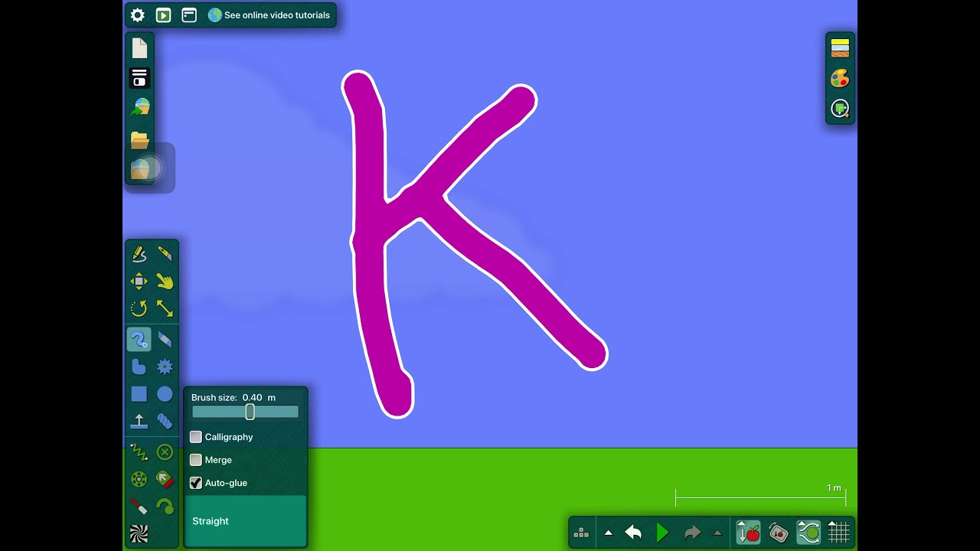Image resolution: width=980 pixels, height=551 pixels.
Task: Toggle the grid icon
Action: point(839,533)
